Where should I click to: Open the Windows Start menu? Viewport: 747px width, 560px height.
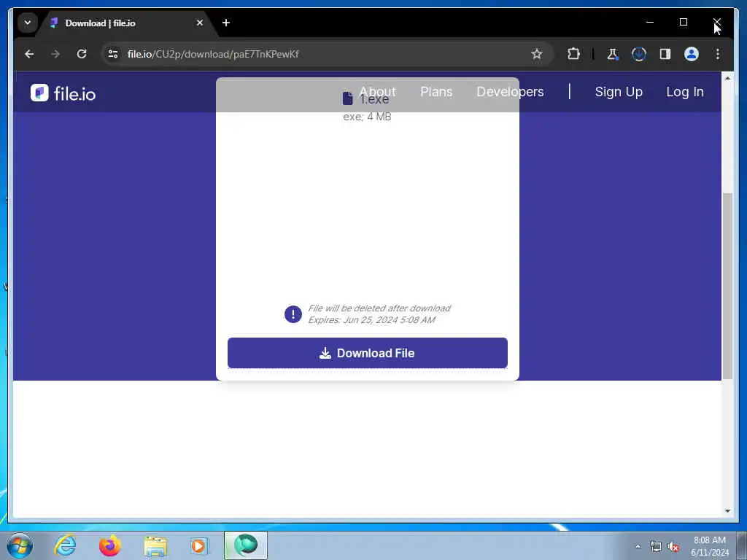[x=20, y=545]
